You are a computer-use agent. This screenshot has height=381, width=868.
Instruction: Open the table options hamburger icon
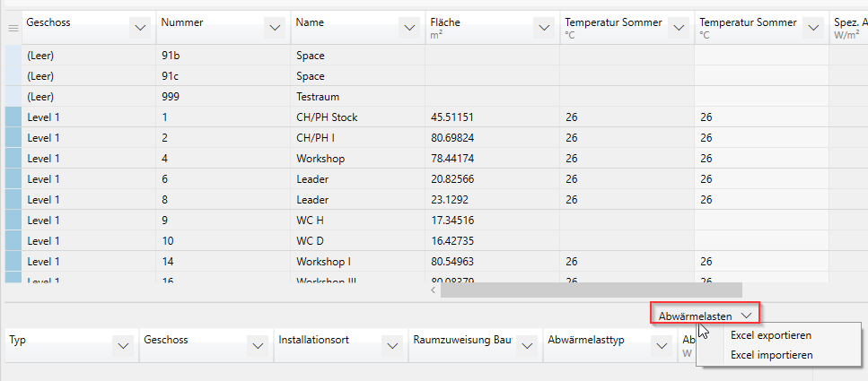[13, 27]
